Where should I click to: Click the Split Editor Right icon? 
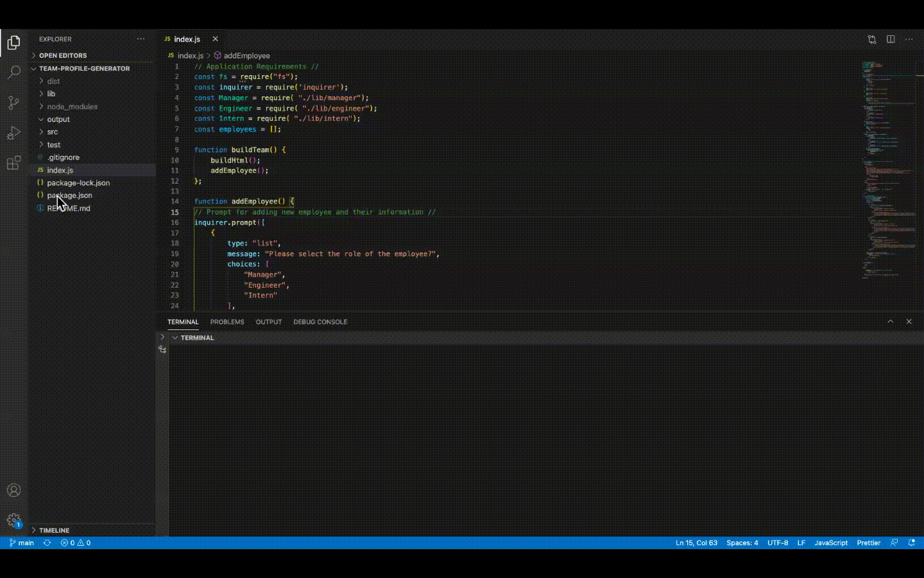coord(891,39)
